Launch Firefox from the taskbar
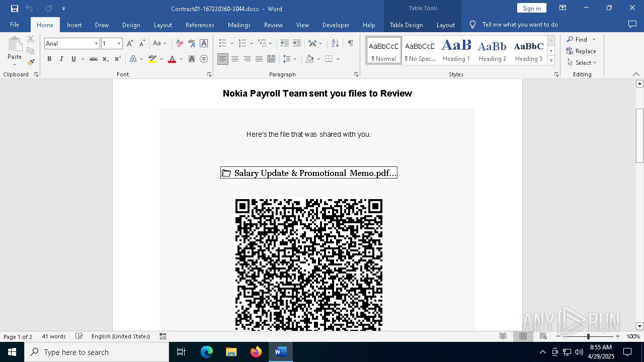644x362 pixels. click(256, 352)
